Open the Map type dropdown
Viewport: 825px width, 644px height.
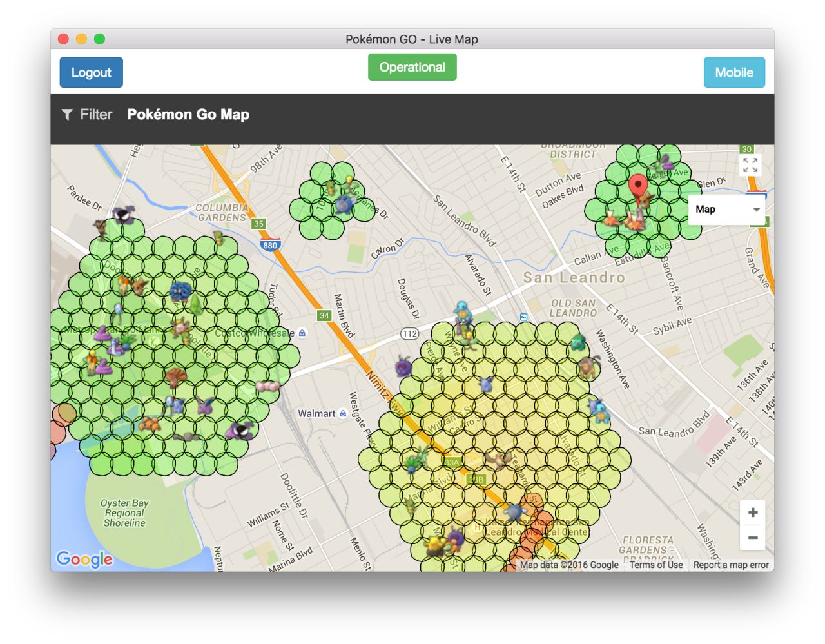click(728, 209)
